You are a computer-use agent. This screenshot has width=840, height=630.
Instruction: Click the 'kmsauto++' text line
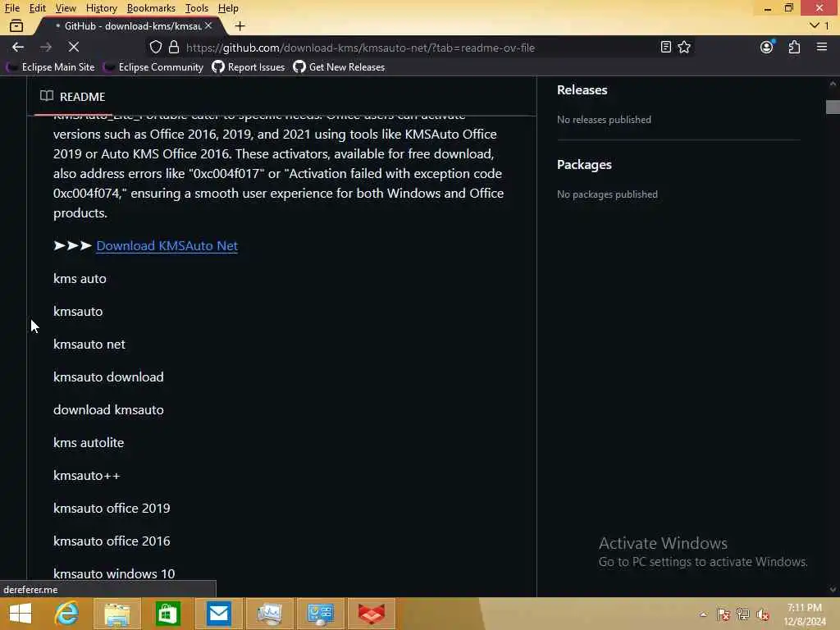(87, 475)
